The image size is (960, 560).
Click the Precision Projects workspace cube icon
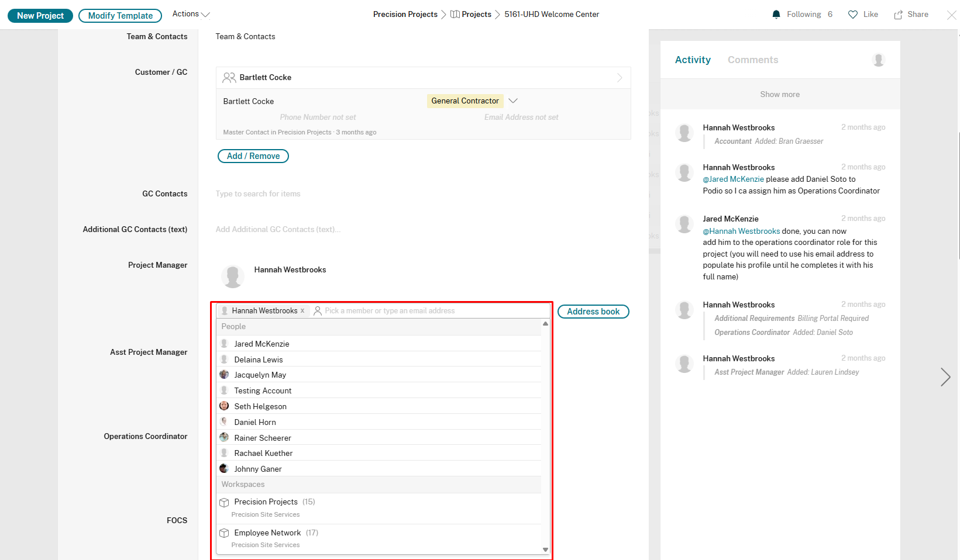224,502
